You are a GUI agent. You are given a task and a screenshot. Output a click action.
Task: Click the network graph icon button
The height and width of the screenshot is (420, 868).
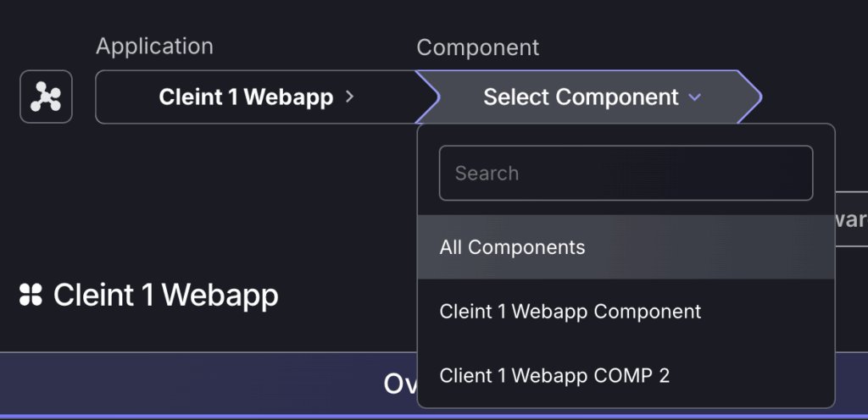(x=46, y=97)
